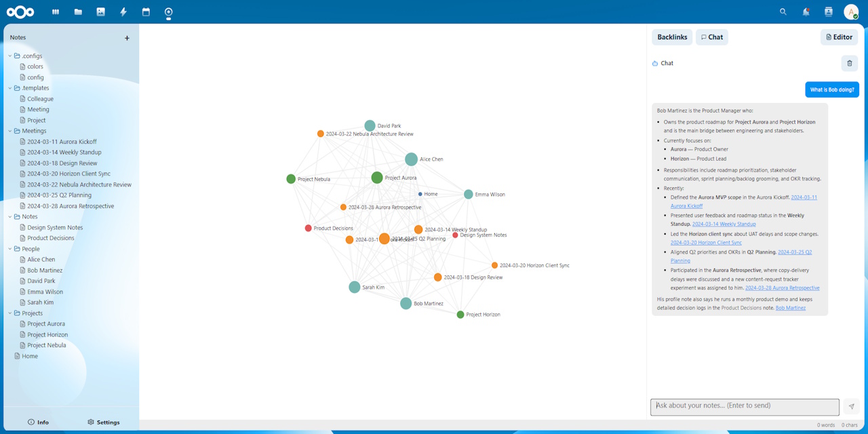This screenshot has width=868, height=434.
Task: Open the notifications bell
Action: click(x=806, y=12)
